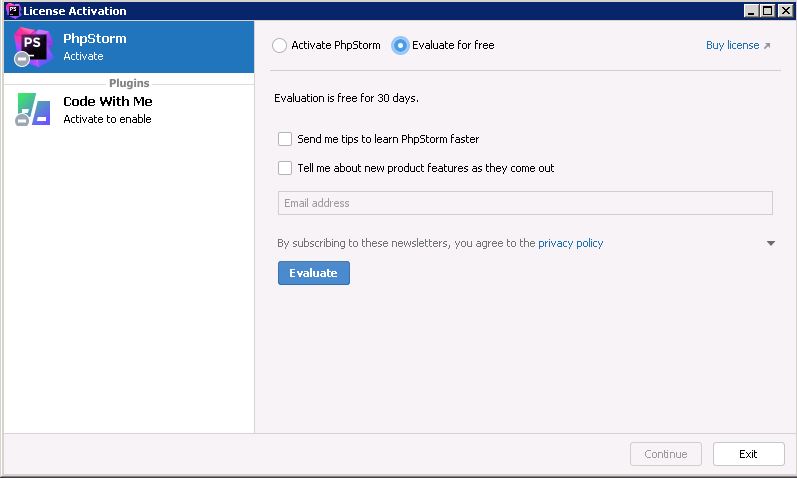Expand the newsletter agreement details arrow
This screenshot has width=797, height=478.
771,243
